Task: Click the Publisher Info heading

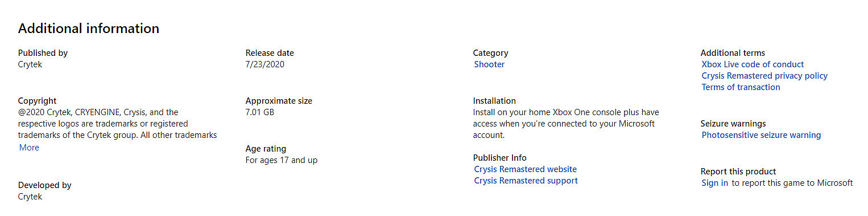Action: pos(500,158)
